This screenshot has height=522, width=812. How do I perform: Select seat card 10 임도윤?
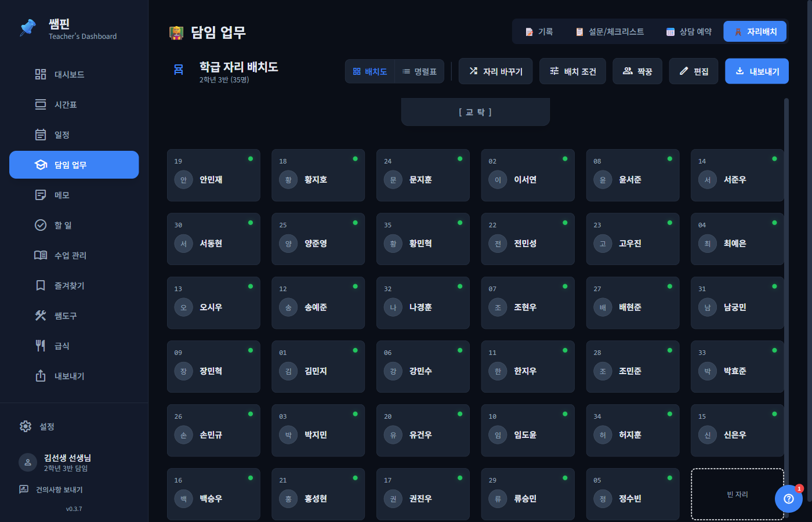tap(528, 430)
